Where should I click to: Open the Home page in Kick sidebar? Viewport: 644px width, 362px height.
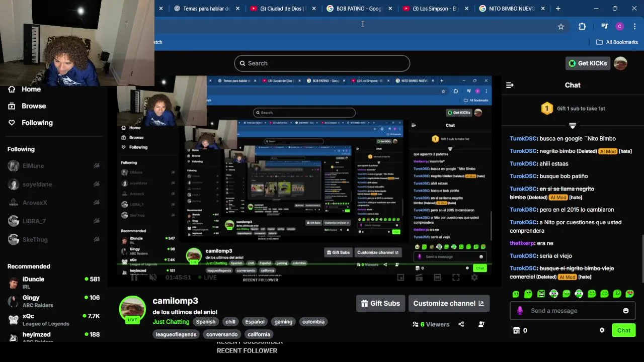pyautogui.click(x=24, y=89)
